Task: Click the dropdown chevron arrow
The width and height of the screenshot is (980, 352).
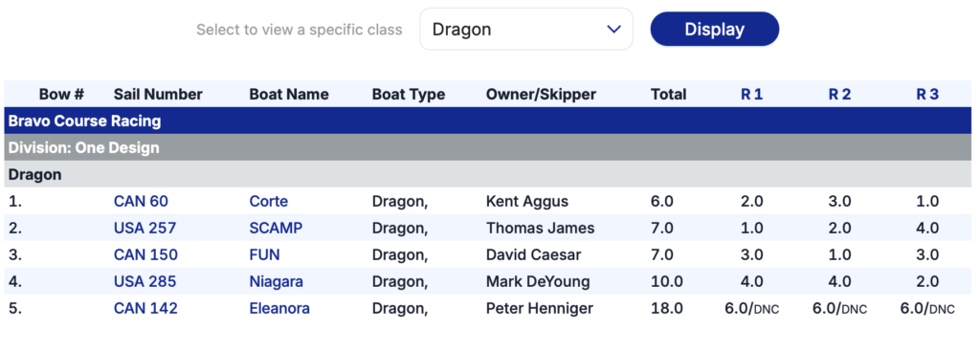Action: coord(613,30)
